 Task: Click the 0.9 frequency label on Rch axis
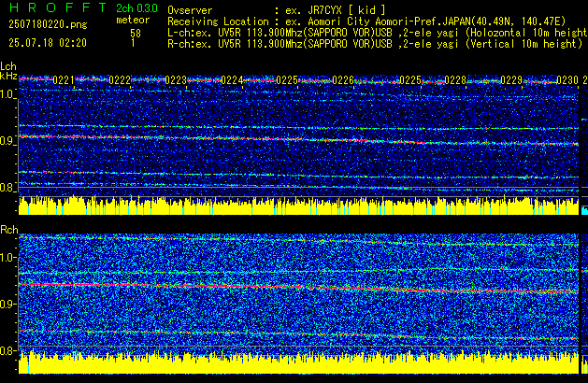7,304
